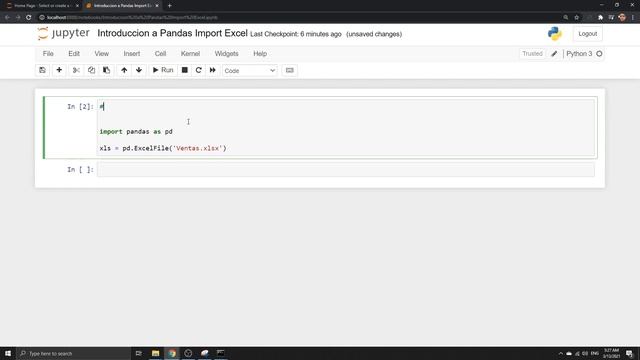
Task: Open the browser profile avatar
Action: 622,17
